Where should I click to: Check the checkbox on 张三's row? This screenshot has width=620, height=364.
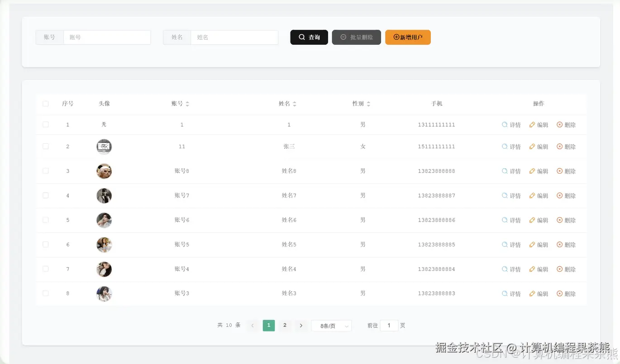coord(45,147)
